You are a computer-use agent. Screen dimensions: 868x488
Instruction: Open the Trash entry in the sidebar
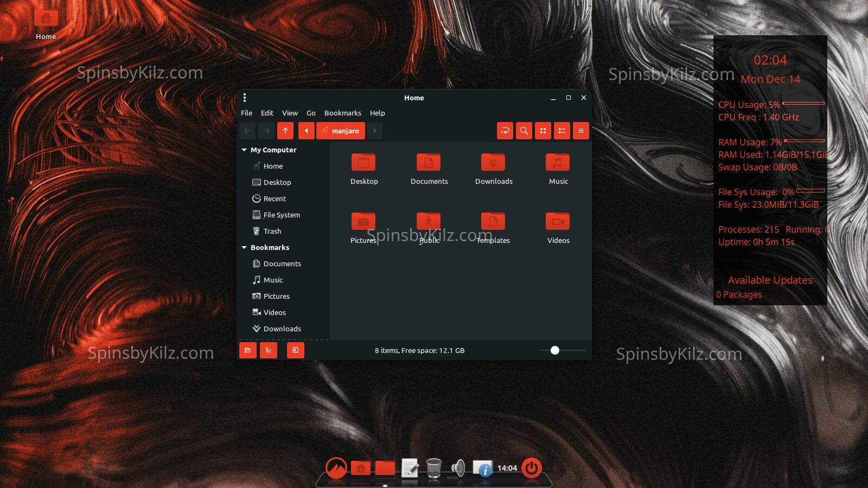point(272,232)
